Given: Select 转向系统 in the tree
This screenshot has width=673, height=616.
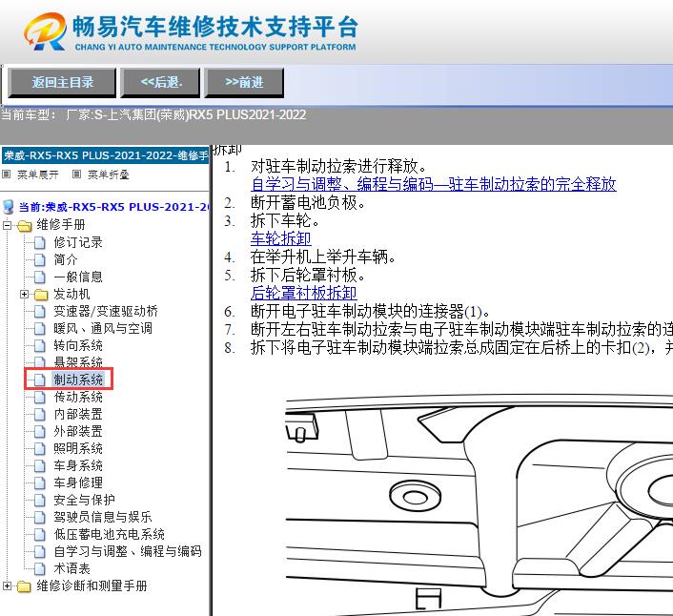Looking at the screenshot, I should [78, 345].
